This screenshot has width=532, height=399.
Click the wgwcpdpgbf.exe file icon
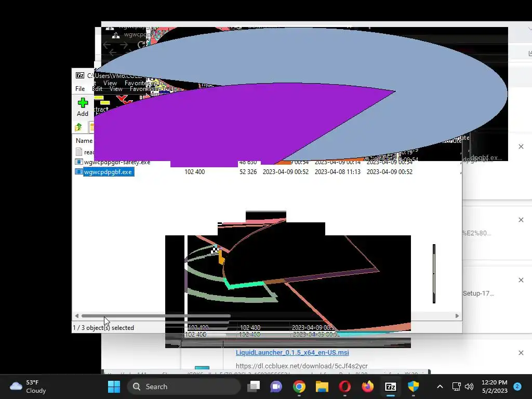(79, 171)
